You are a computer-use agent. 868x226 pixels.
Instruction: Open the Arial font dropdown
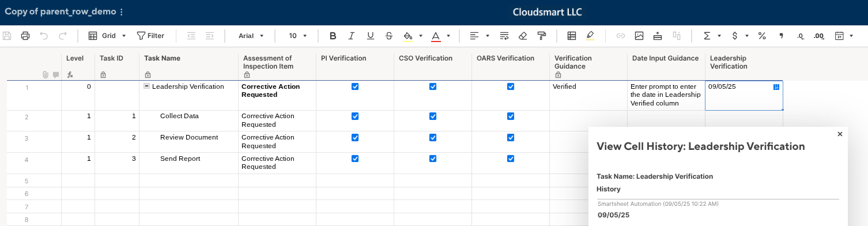pos(251,36)
